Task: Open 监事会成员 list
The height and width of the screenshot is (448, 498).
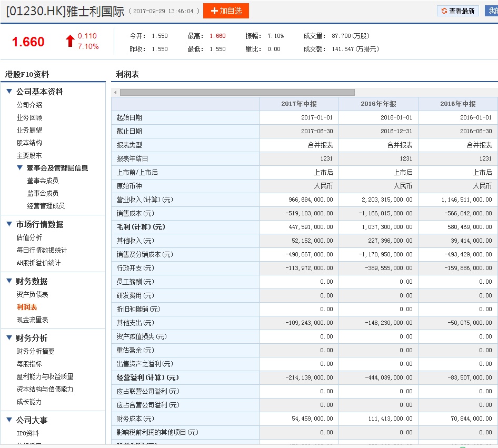Action: click(43, 193)
